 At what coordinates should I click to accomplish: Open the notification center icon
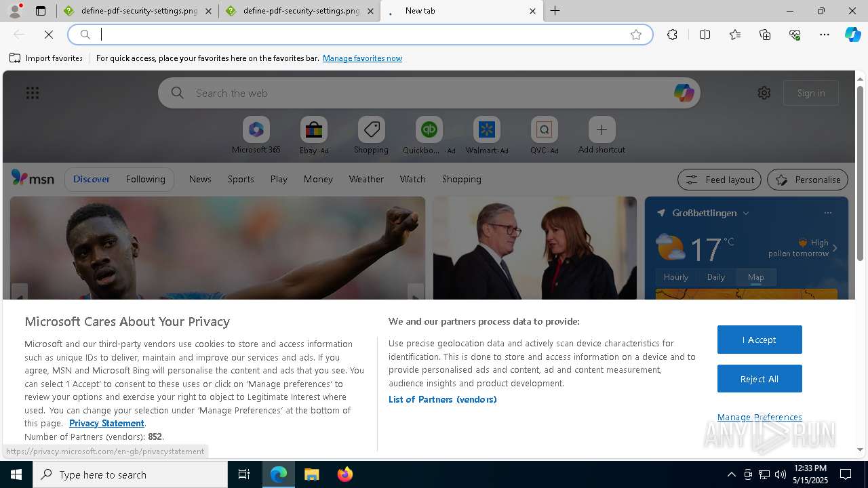tap(846, 474)
